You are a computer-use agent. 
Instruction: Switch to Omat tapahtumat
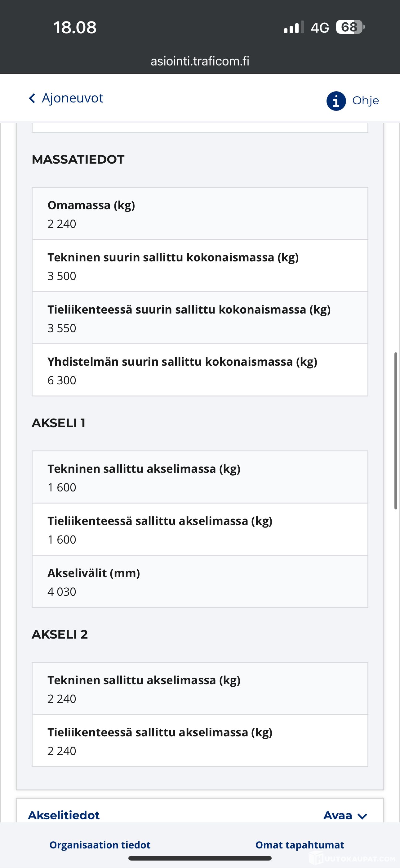[x=300, y=845]
